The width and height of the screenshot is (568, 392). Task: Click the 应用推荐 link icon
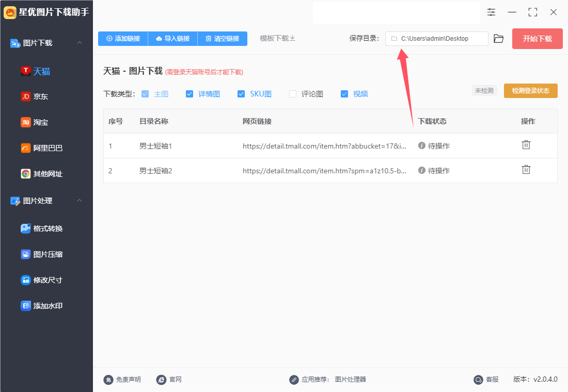[294, 380]
